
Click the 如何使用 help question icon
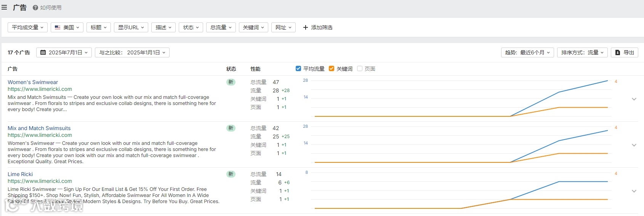(x=35, y=8)
